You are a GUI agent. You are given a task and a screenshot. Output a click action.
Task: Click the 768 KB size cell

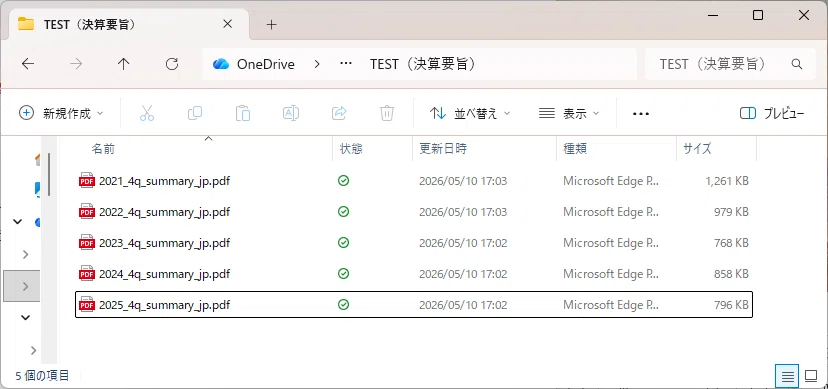(x=731, y=243)
